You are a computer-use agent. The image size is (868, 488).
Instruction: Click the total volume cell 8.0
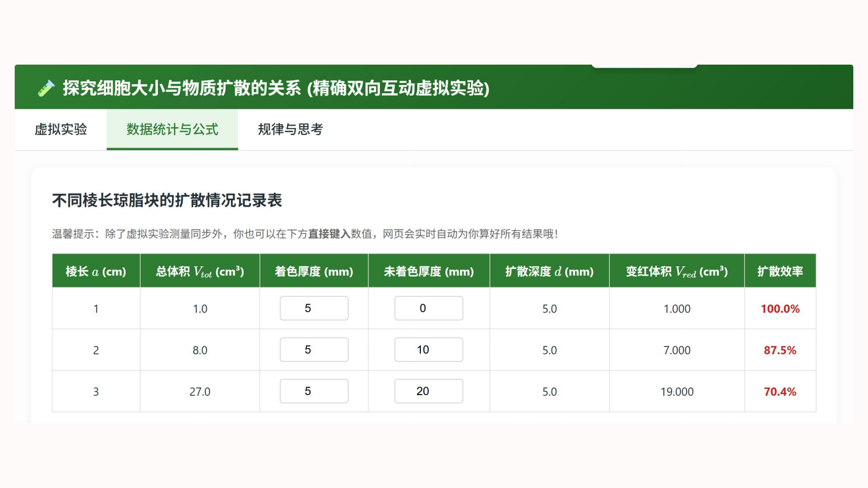tap(200, 350)
